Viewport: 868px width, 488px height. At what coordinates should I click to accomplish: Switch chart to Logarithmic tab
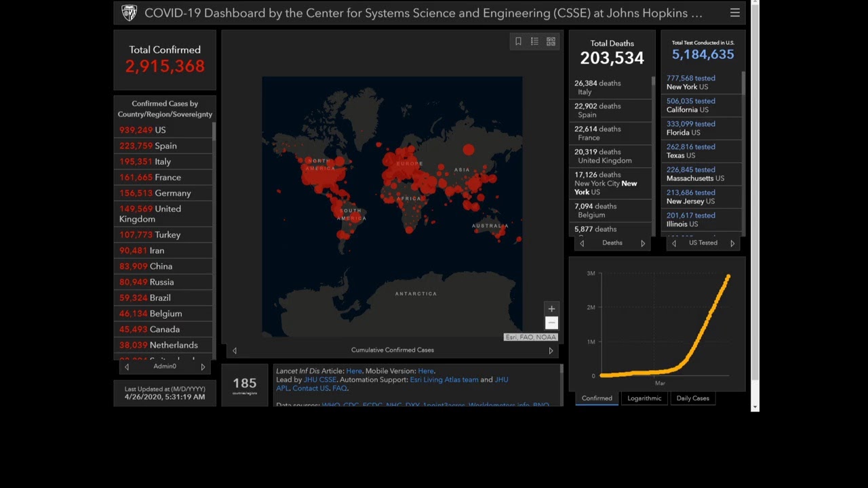[x=644, y=399]
